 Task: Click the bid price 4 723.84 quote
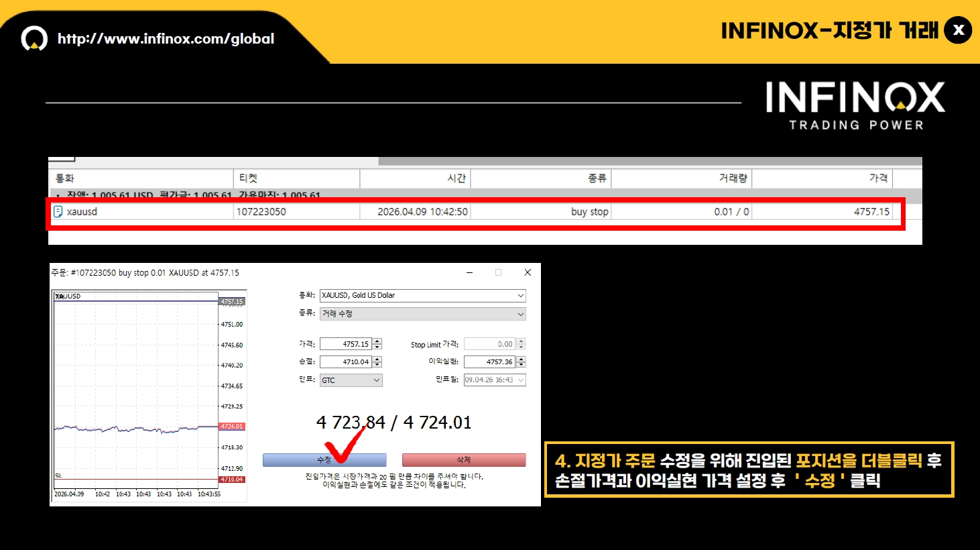point(351,423)
